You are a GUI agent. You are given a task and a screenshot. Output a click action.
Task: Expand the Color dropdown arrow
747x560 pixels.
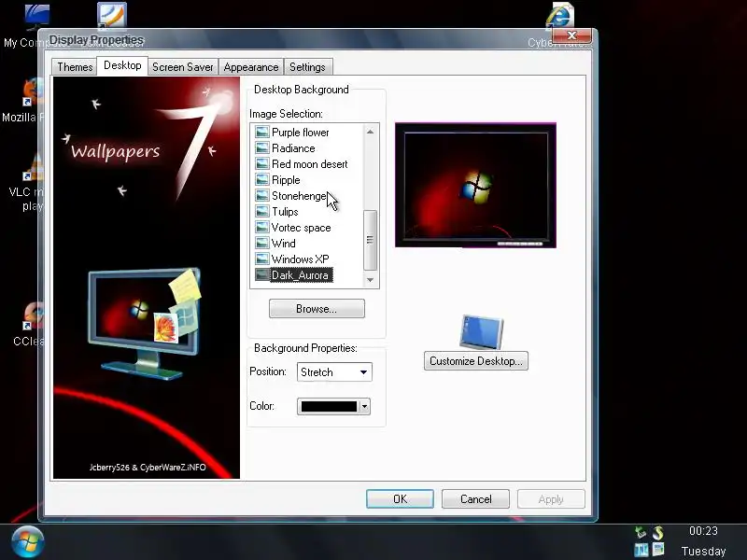pyautogui.click(x=364, y=407)
